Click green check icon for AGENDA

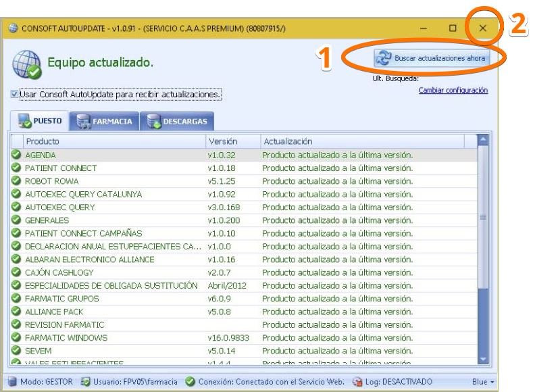click(x=16, y=154)
